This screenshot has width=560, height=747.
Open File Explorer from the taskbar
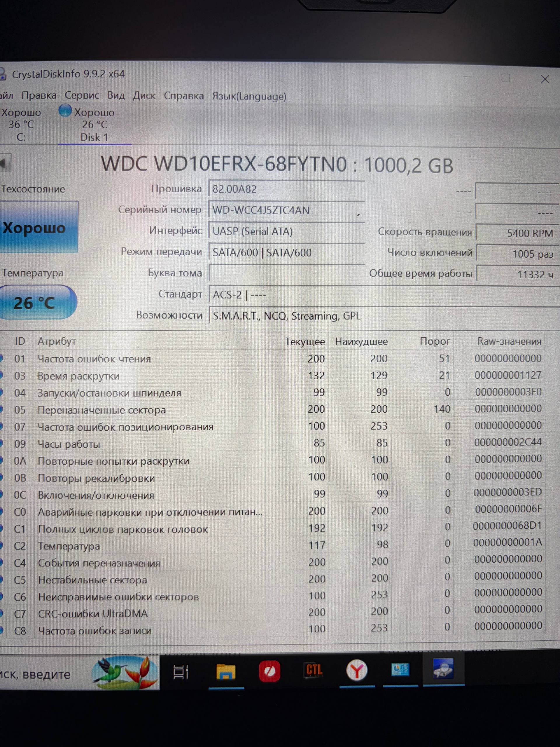coord(226,672)
